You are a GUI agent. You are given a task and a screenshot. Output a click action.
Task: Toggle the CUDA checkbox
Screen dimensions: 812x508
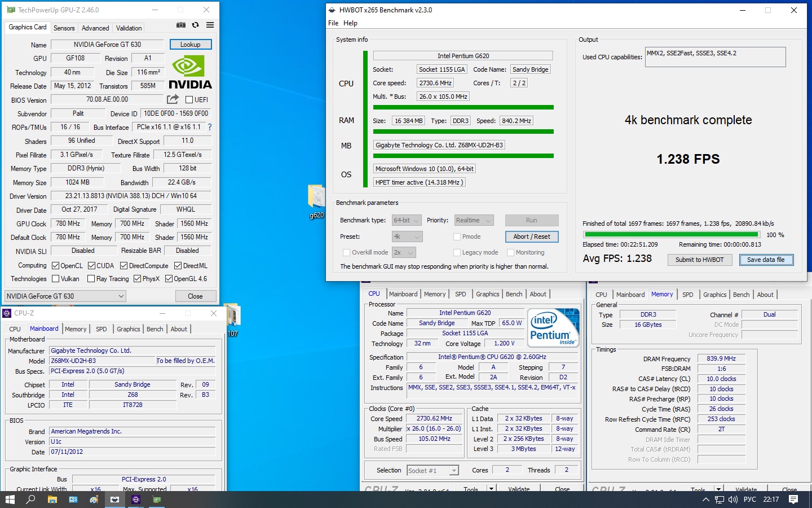[91, 265]
